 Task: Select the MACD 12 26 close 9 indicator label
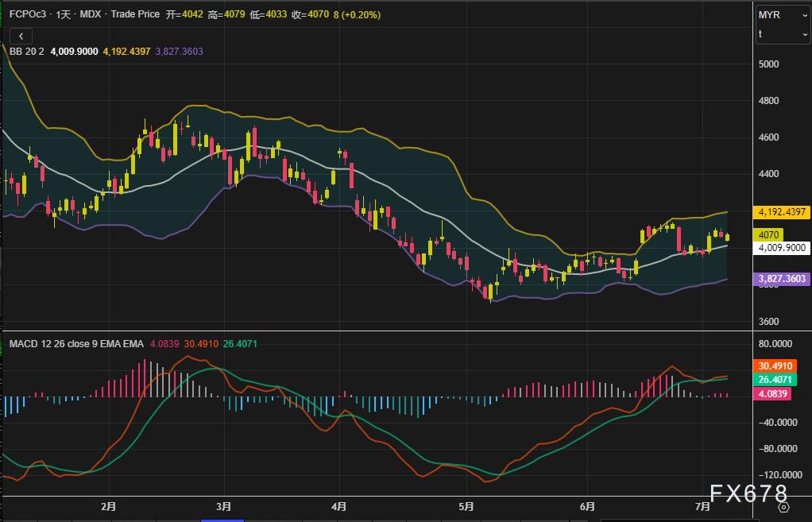[76, 344]
